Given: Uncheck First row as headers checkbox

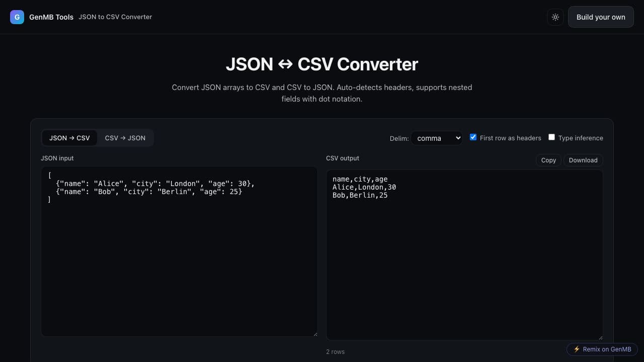Looking at the screenshot, I should tap(473, 137).
